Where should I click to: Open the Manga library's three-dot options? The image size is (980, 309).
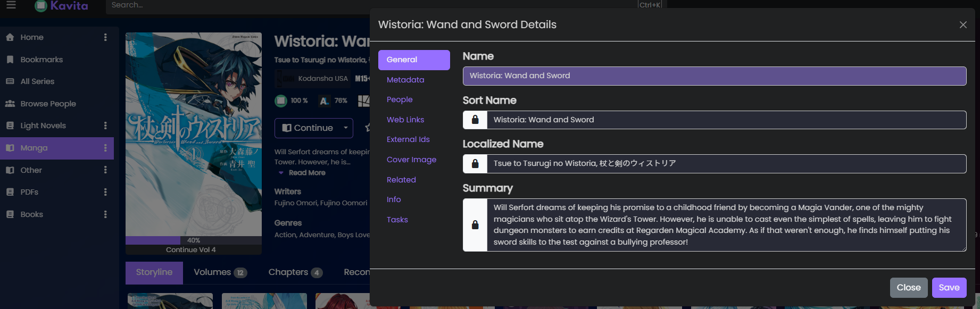pyautogui.click(x=105, y=148)
